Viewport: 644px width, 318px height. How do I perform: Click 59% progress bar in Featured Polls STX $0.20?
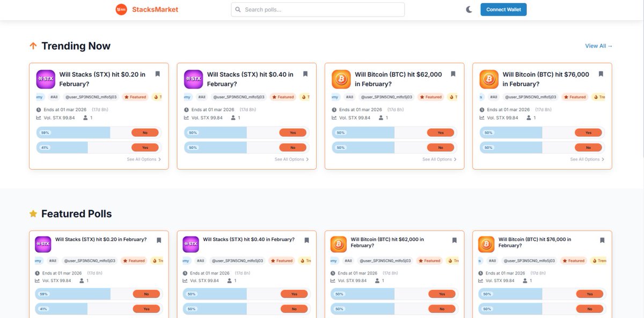pos(73,294)
